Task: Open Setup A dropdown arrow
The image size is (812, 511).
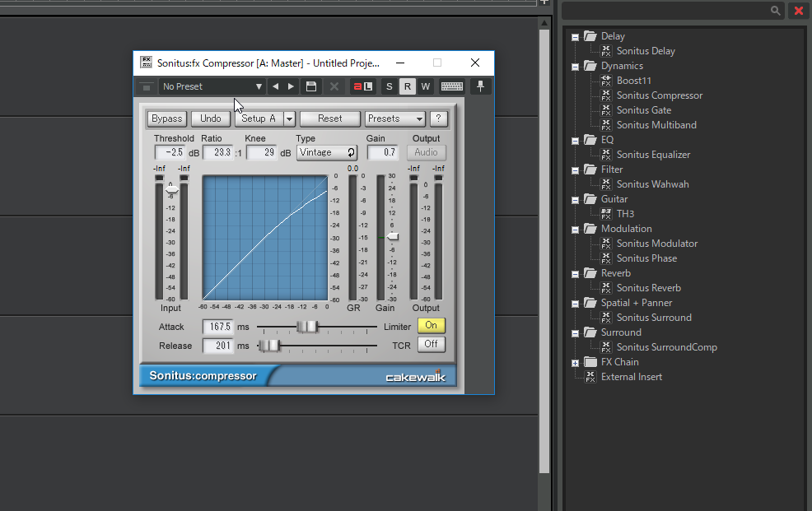Action: click(x=290, y=119)
